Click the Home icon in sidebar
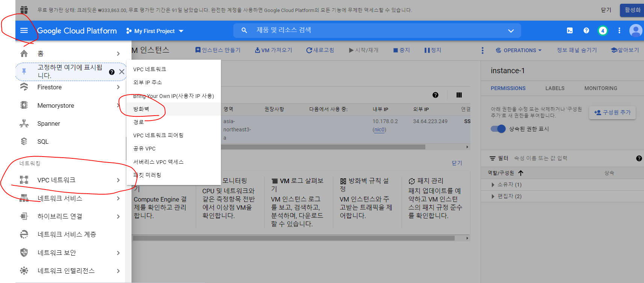Viewport: 644px width, 283px height. pos(24,53)
